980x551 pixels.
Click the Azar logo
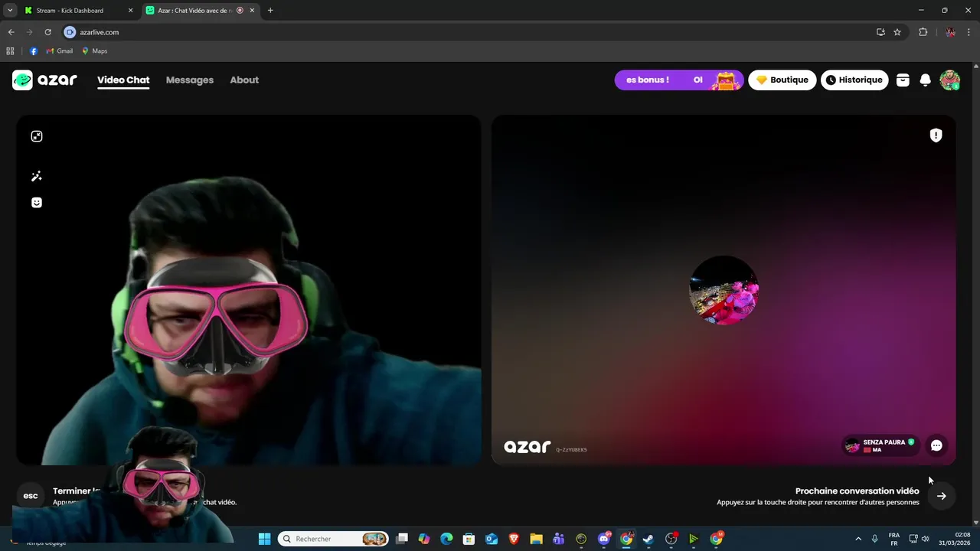click(44, 80)
